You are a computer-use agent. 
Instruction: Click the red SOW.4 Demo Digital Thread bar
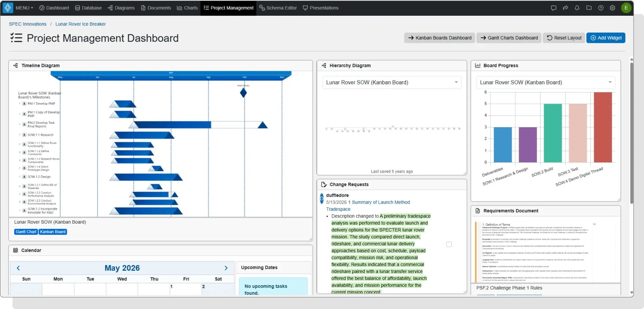pos(603,127)
